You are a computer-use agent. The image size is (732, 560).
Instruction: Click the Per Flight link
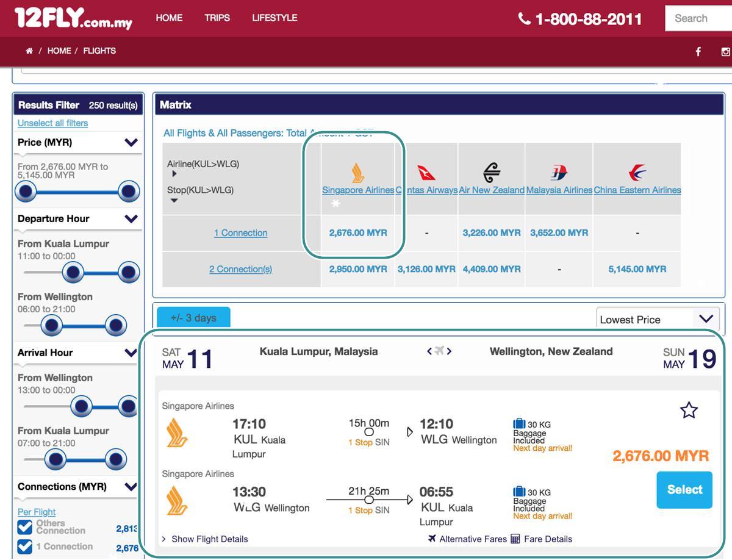[x=37, y=512]
